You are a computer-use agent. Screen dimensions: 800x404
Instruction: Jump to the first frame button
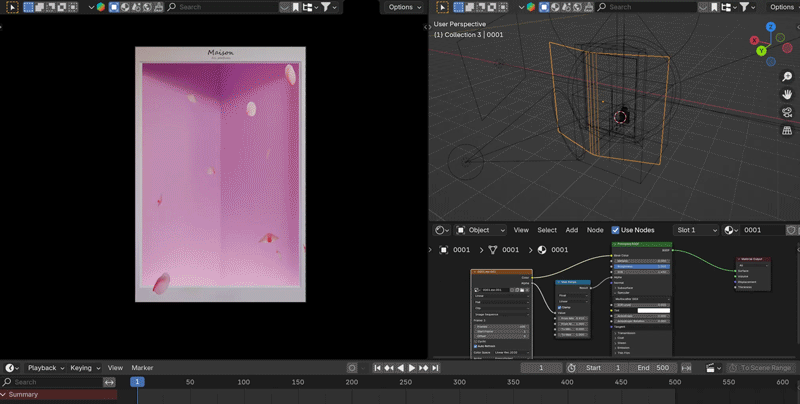(378, 368)
